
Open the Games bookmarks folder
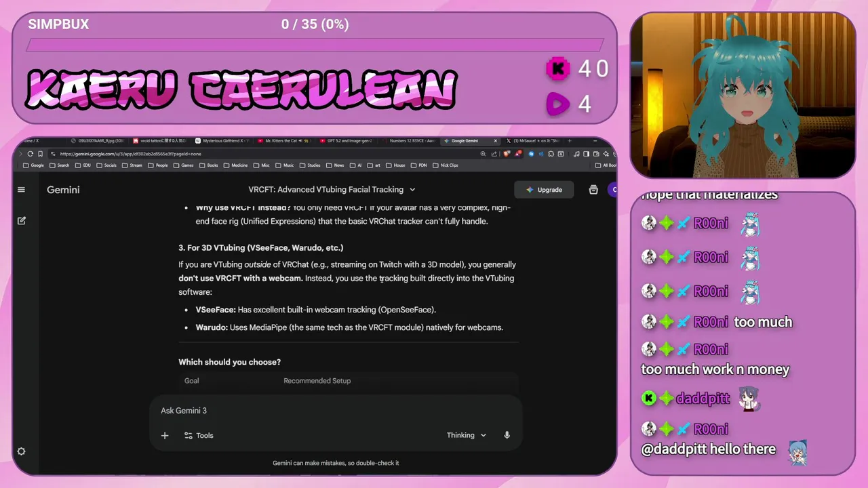pyautogui.click(x=184, y=165)
